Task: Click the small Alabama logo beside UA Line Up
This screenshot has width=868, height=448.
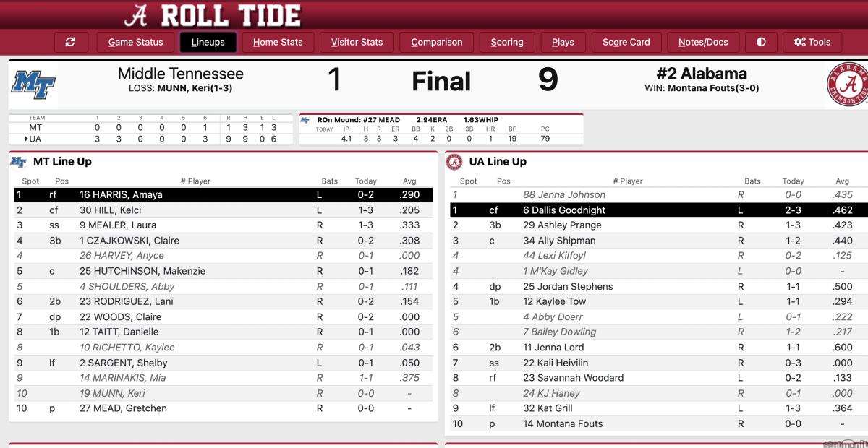Action: (x=454, y=162)
